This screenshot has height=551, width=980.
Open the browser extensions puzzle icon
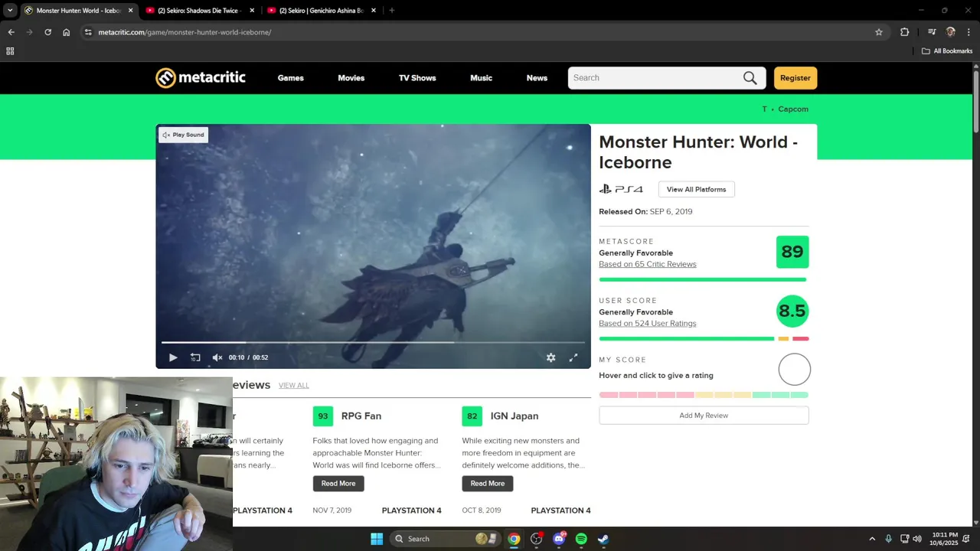click(x=905, y=32)
